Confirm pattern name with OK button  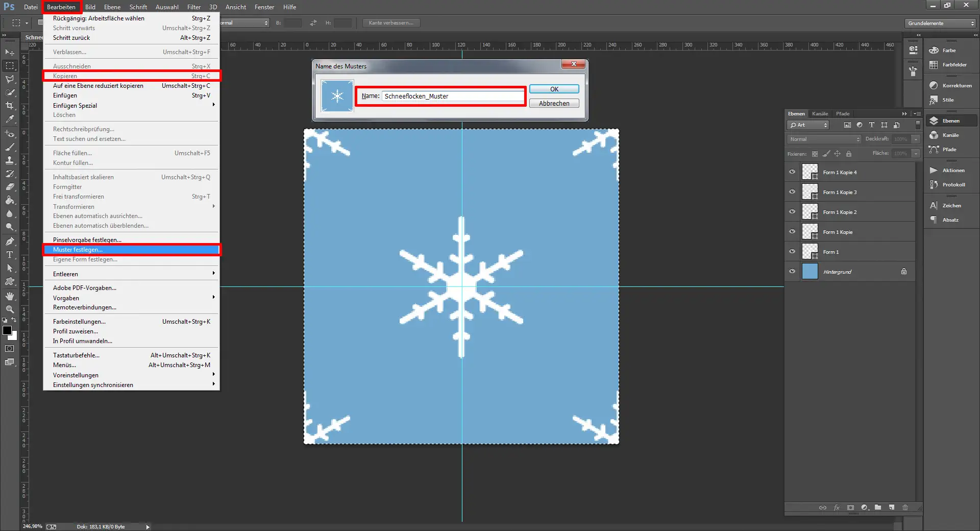554,88
